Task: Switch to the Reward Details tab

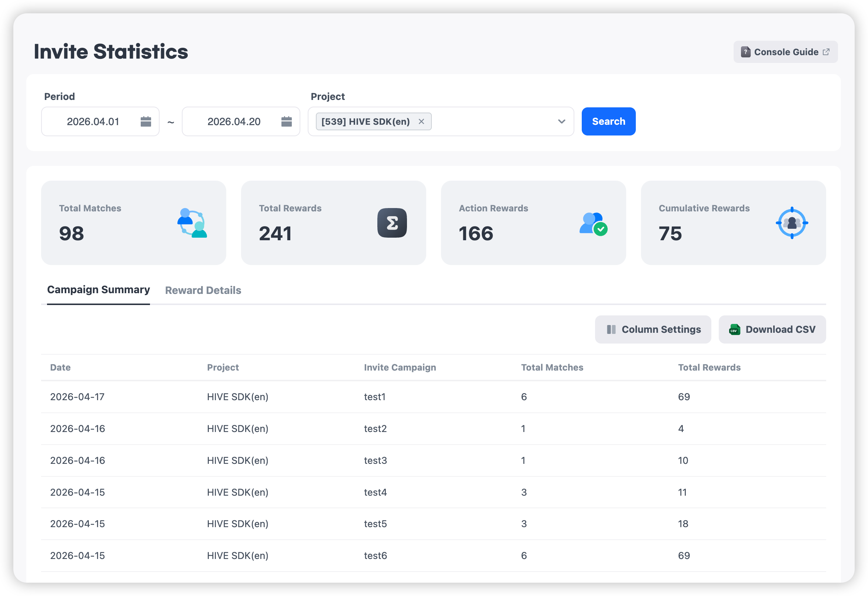Action: pyautogui.click(x=203, y=290)
